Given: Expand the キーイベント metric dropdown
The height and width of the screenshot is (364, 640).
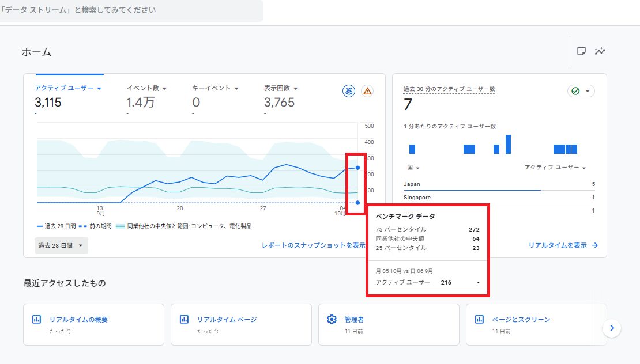Looking at the screenshot, I should point(236,88).
